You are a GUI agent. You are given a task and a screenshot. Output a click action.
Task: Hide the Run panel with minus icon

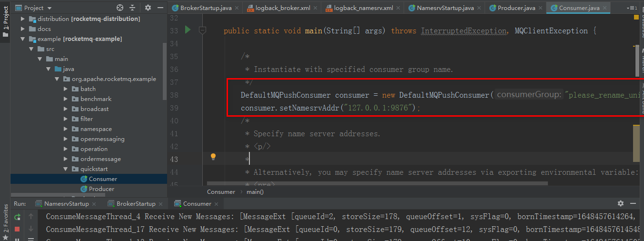pos(634,203)
